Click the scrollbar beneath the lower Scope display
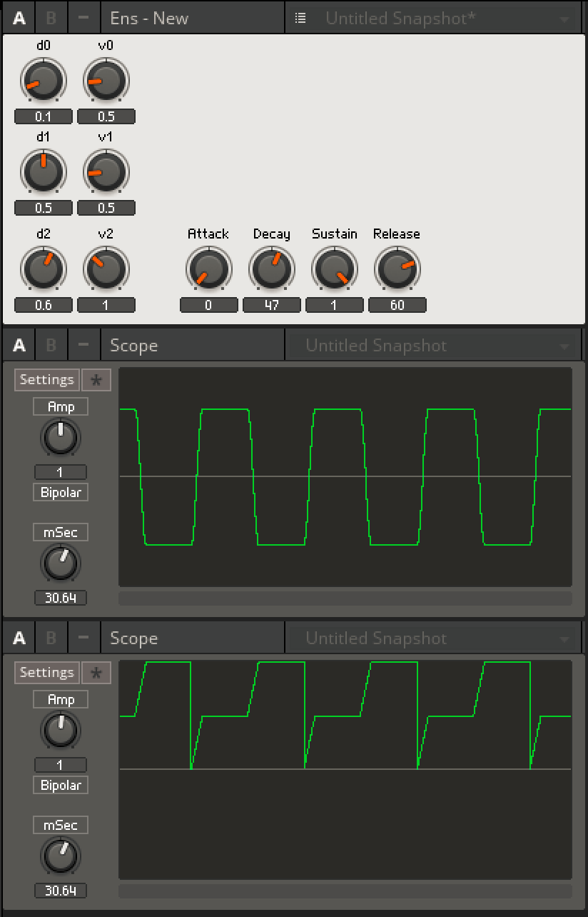Viewport: 588px width, 917px height. tap(345, 891)
